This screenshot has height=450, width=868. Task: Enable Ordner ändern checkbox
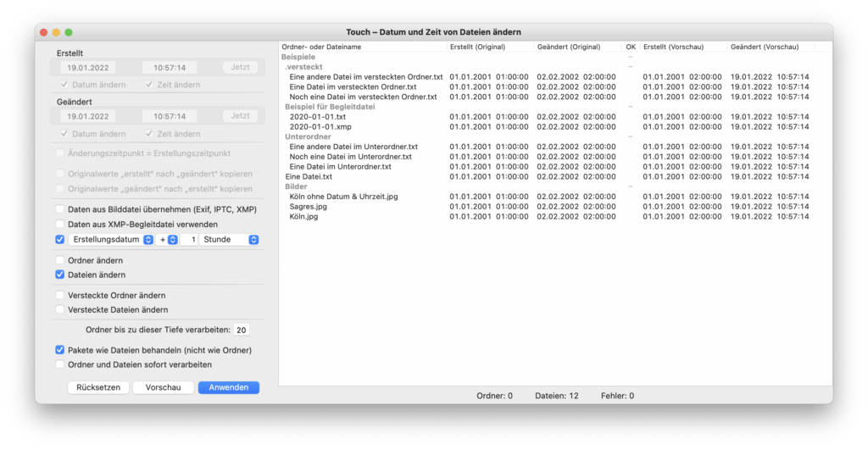60,260
